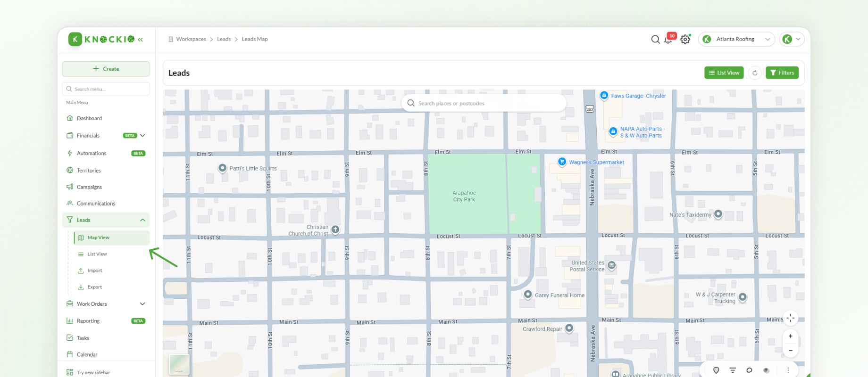Open the user profile avatar dropdown

click(792, 39)
